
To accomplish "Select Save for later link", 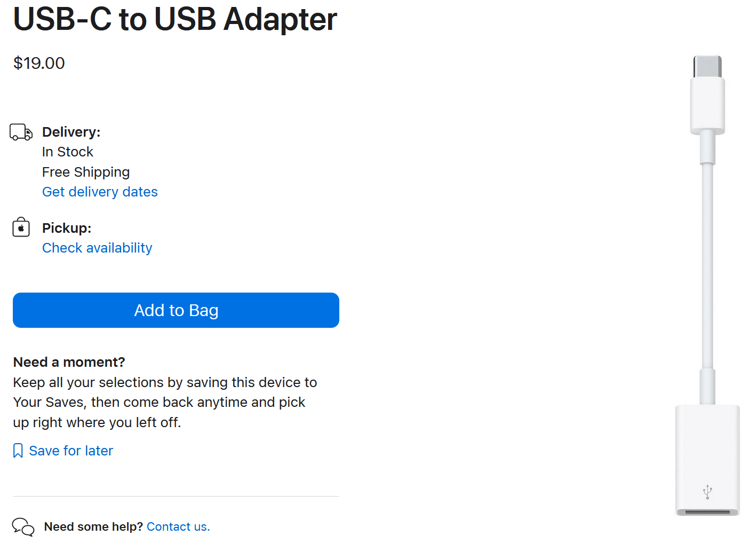I will 71,451.
